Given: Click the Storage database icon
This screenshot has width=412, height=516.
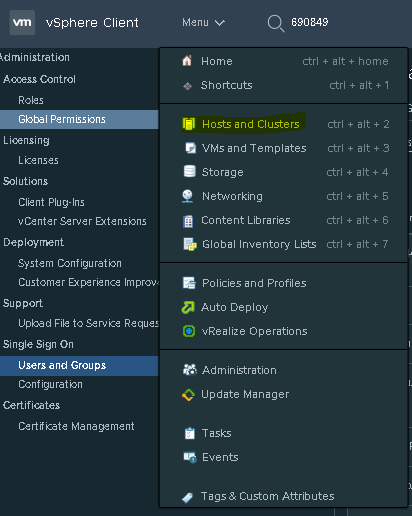Looking at the screenshot, I should coord(189,171).
